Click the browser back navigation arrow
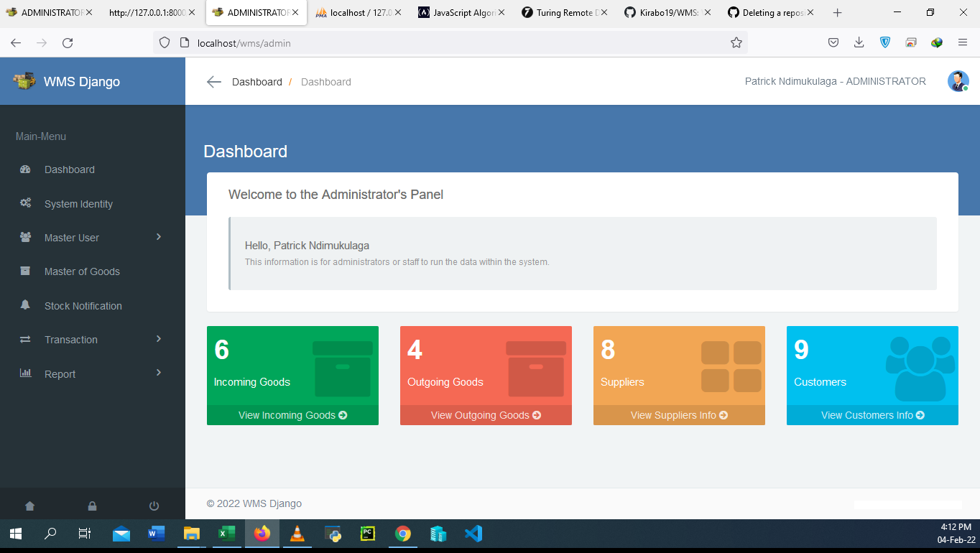 16,43
